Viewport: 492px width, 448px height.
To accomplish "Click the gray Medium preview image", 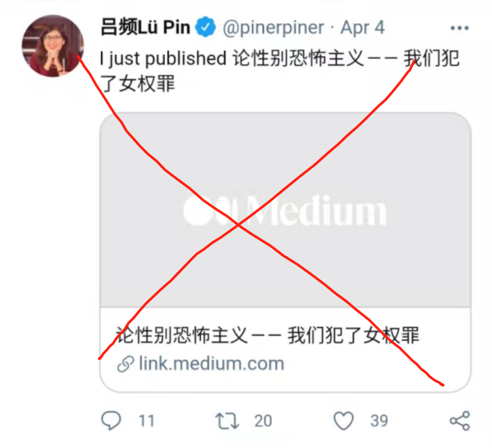I will coord(285,210).
